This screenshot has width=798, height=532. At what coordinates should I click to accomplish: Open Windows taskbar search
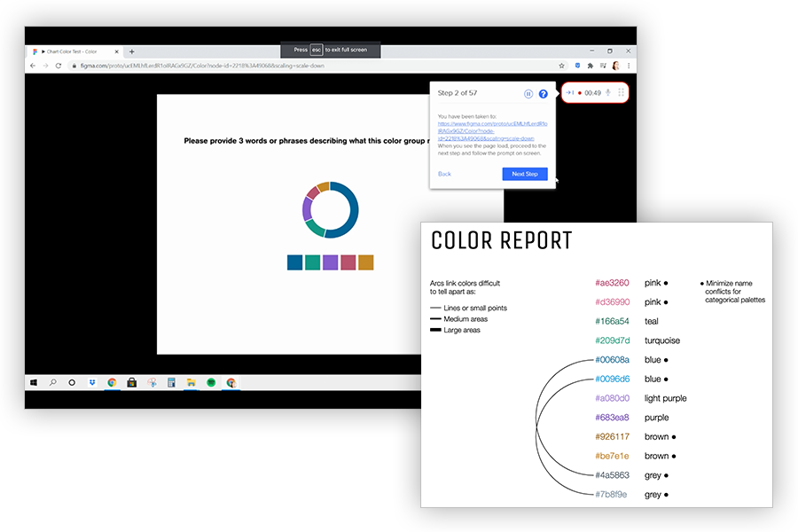point(53,382)
